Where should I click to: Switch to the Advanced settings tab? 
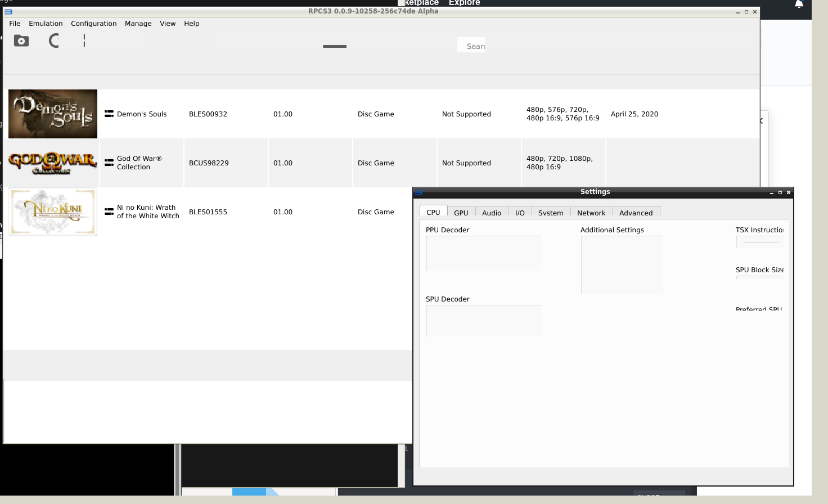click(x=636, y=213)
